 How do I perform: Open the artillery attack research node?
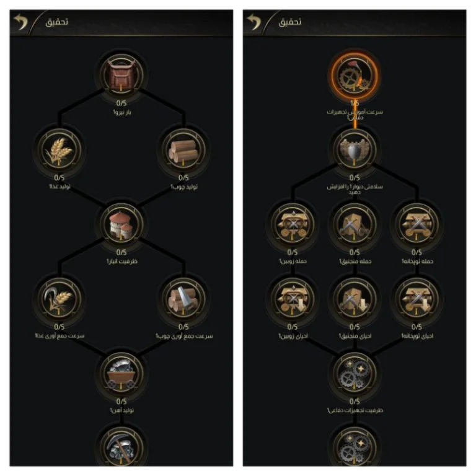[416, 224]
